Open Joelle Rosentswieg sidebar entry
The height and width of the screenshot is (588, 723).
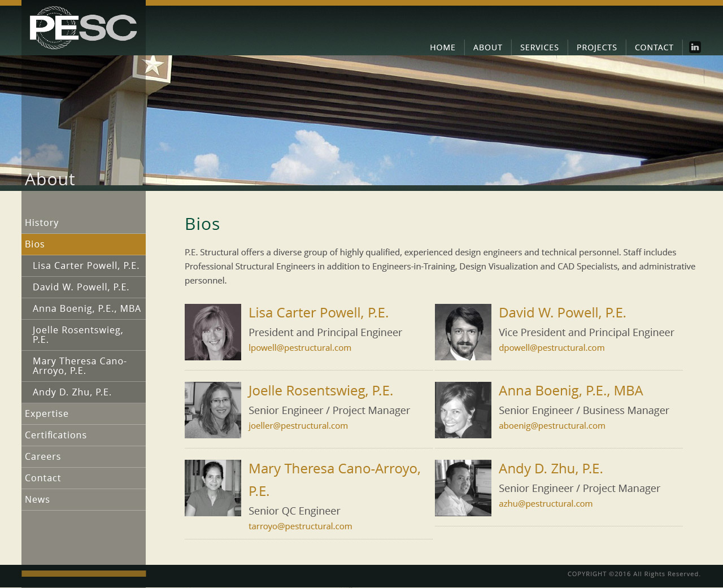[84, 335]
